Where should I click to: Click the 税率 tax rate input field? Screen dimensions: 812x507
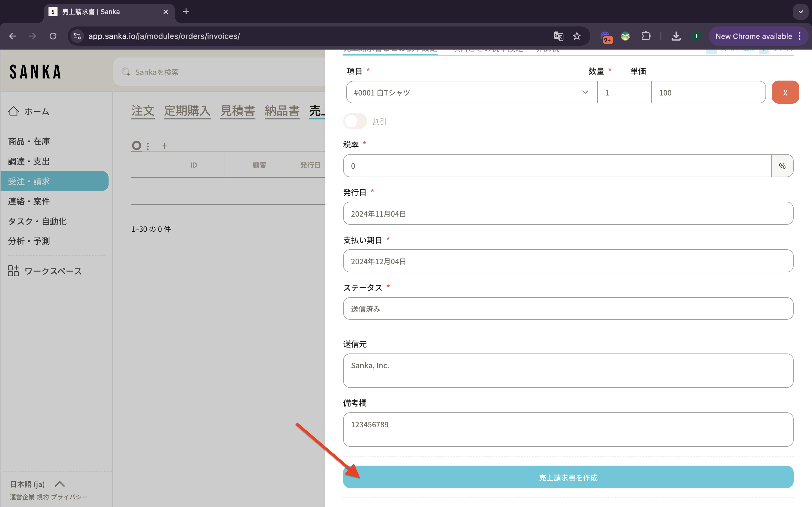(x=557, y=166)
